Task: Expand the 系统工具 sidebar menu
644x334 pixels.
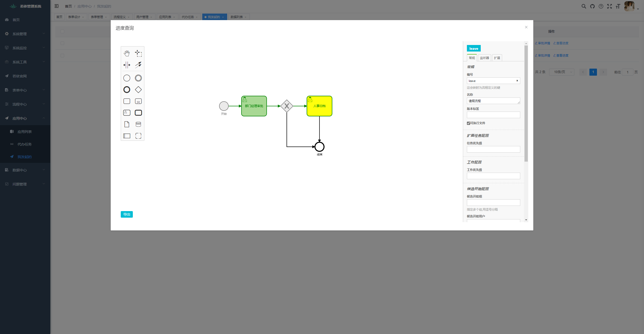Action: click(25, 62)
